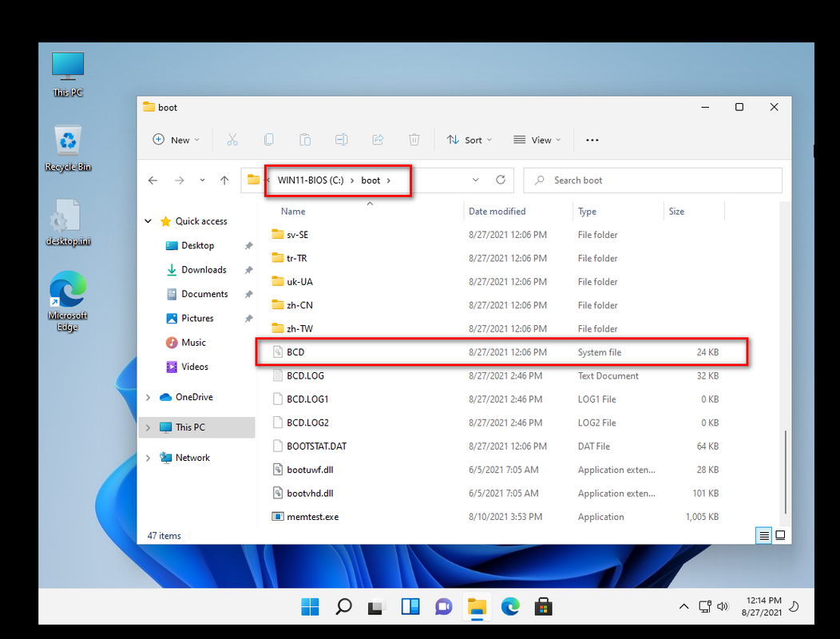
Task: Select Microsoft Edge desktop shortcut
Action: pos(68,301)
